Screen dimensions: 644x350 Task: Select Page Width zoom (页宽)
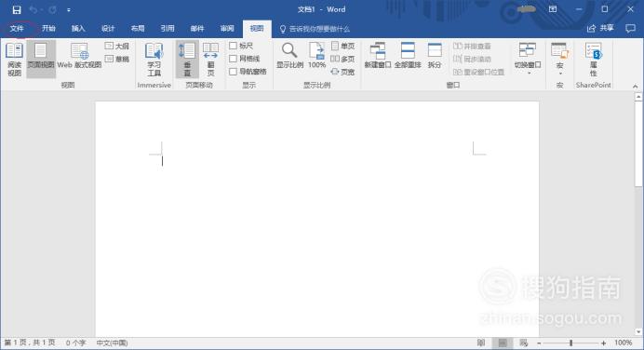click(x=342, y=72)
